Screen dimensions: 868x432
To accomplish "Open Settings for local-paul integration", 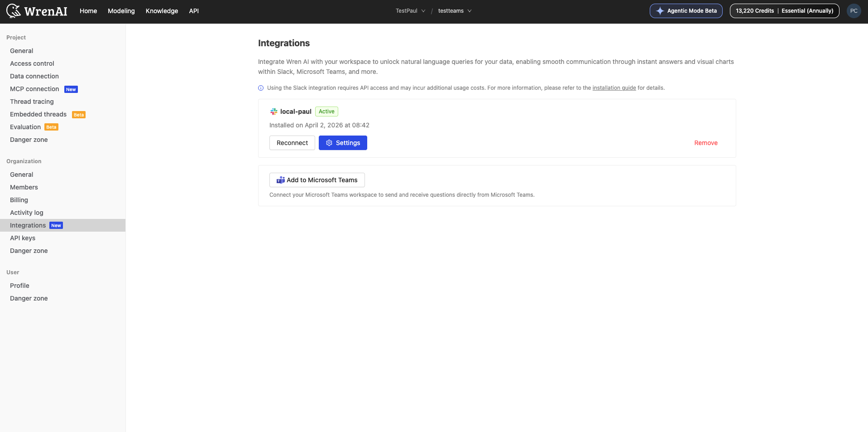I will coord(343,143).
